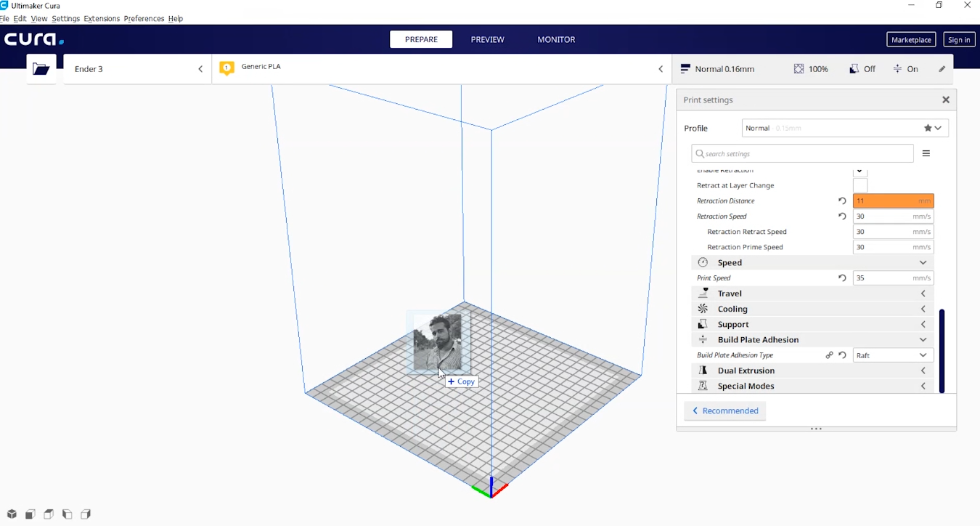
Task: Switch to the PREVIEW stage tab
Action: [x=487, y=39]
